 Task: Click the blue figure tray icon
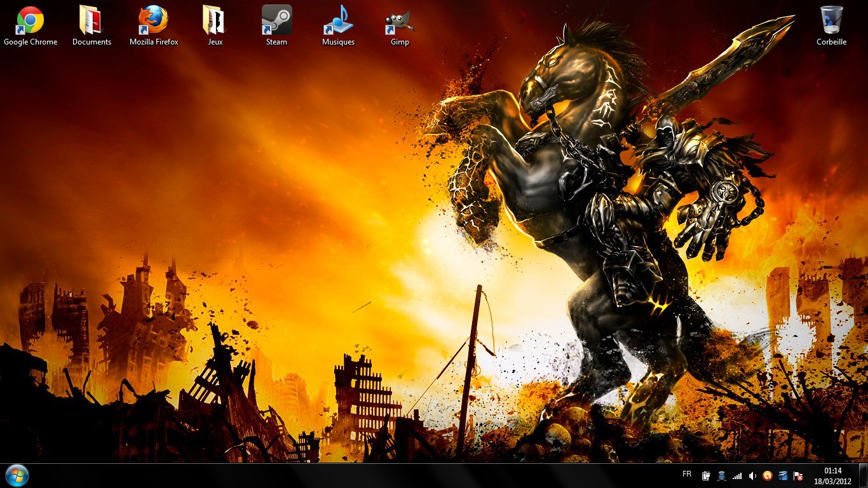(x=721, y=475)
